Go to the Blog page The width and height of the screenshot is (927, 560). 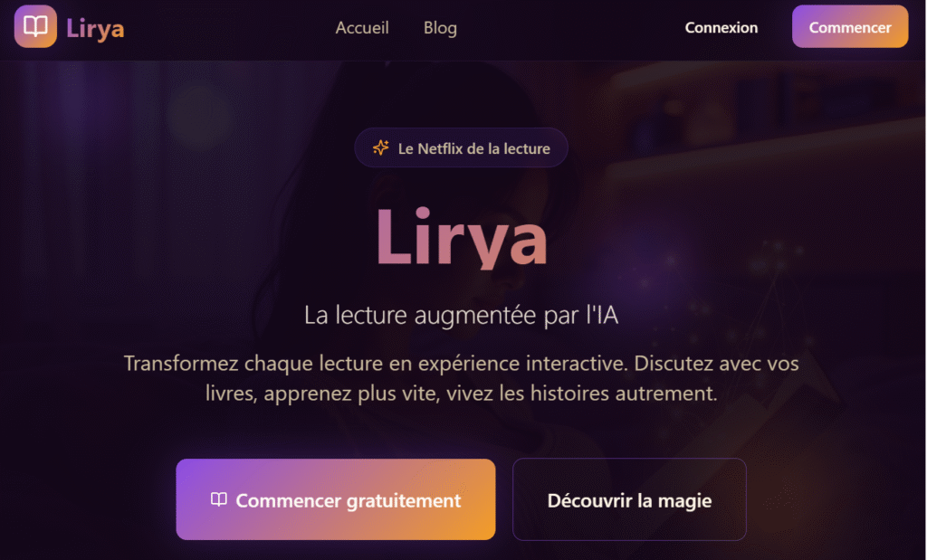(x=440, y=28)
